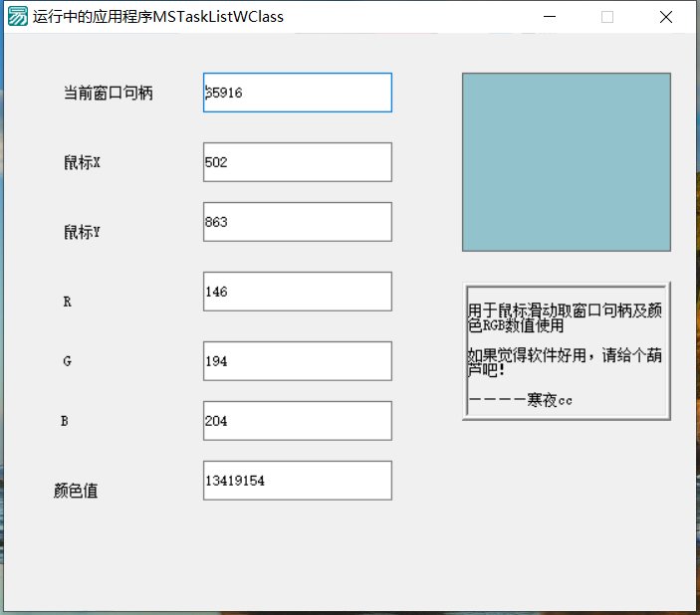Click the G label text
Screen dimensions: 700x615
click(67, 361)
